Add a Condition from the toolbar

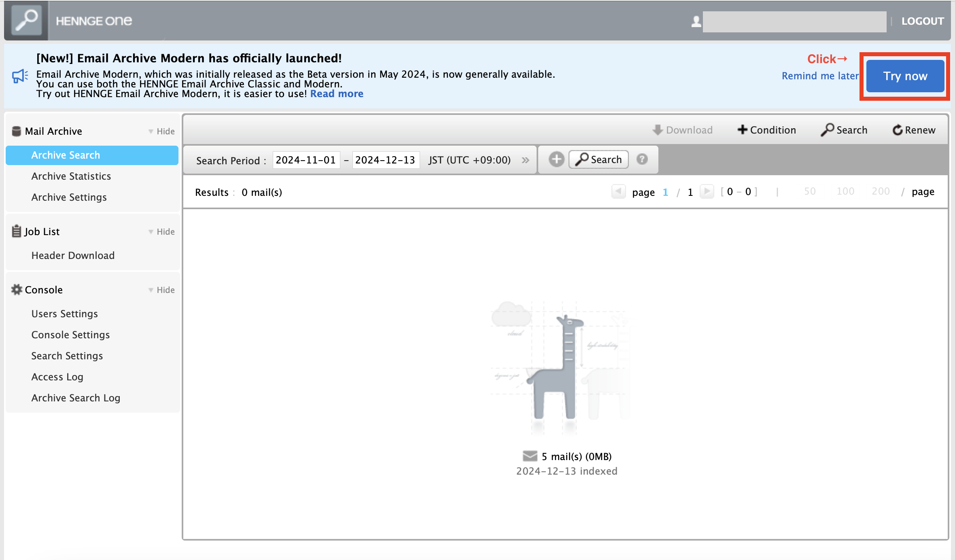(x=766, y=130)
